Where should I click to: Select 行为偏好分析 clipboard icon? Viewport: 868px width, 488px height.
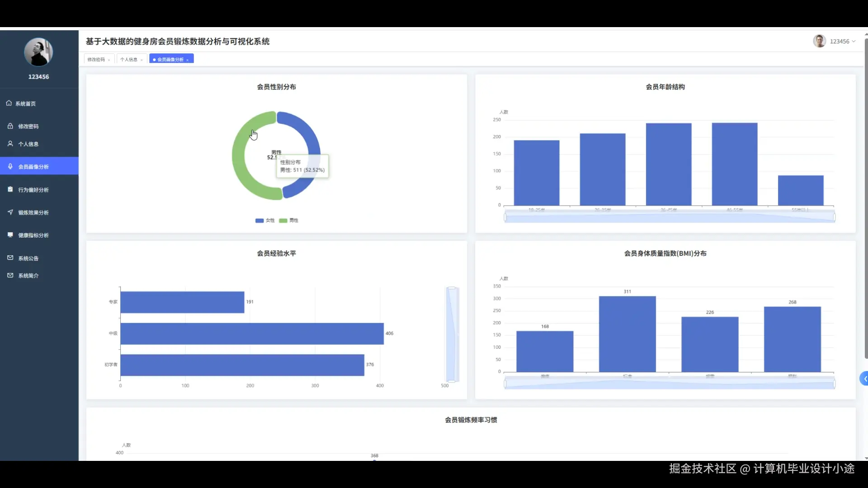coord(10,190)
